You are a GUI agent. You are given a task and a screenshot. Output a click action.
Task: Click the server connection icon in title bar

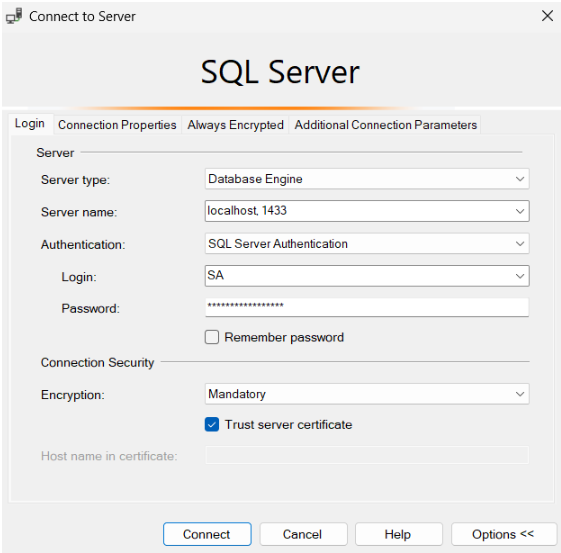click(14, 16)
